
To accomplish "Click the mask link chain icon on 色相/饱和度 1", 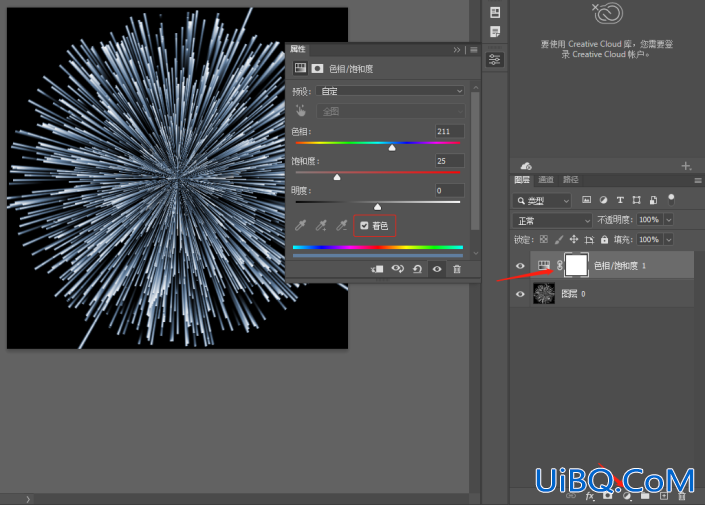I will 559,265.
